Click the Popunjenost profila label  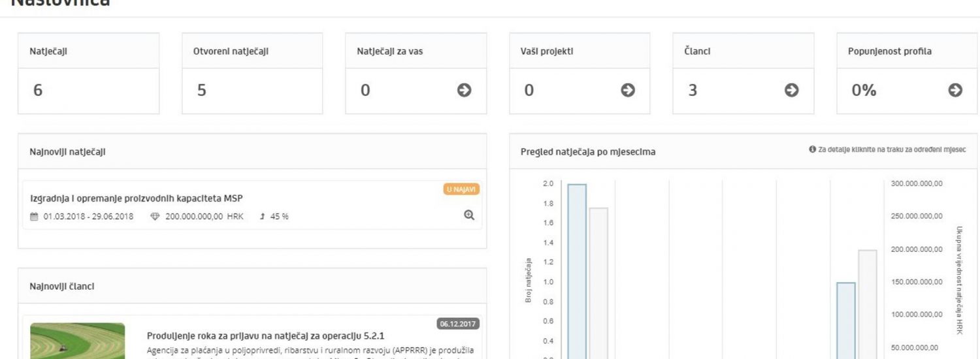tap(890, 52)
